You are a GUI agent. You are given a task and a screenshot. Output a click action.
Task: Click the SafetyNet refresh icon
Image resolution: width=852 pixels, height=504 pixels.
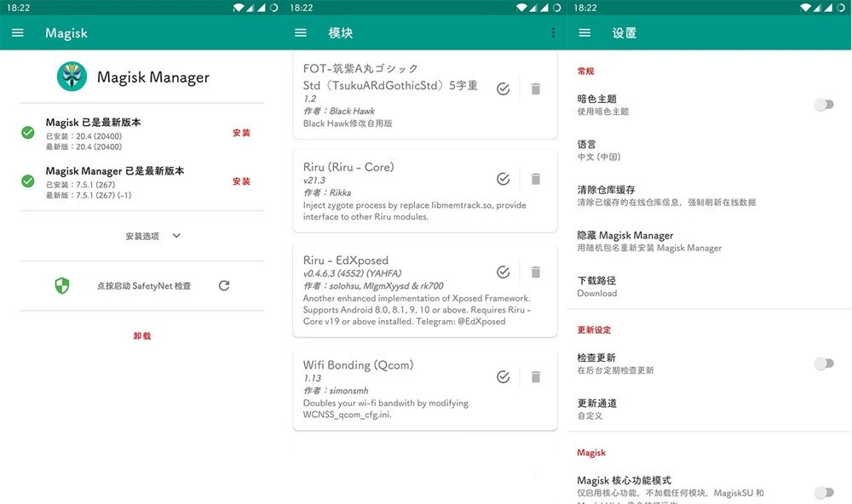click(x=224, y=286)
